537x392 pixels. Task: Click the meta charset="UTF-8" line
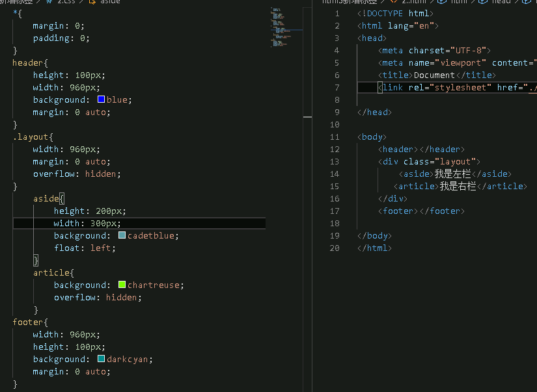434,50
